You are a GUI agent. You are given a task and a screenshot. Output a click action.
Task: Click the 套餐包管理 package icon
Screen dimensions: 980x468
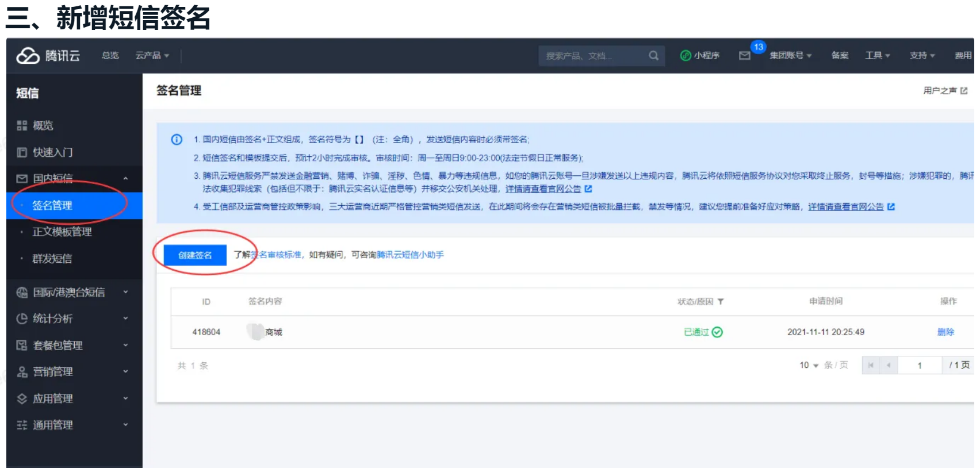point(22,345)
